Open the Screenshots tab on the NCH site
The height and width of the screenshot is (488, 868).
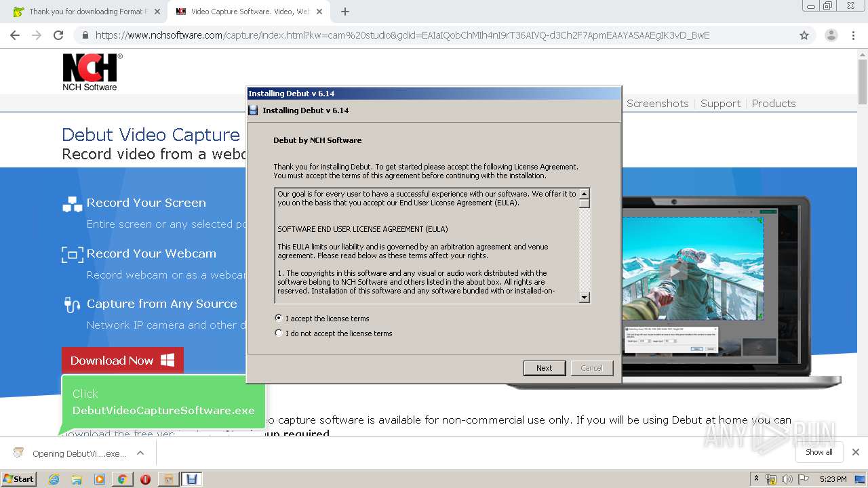657,104
